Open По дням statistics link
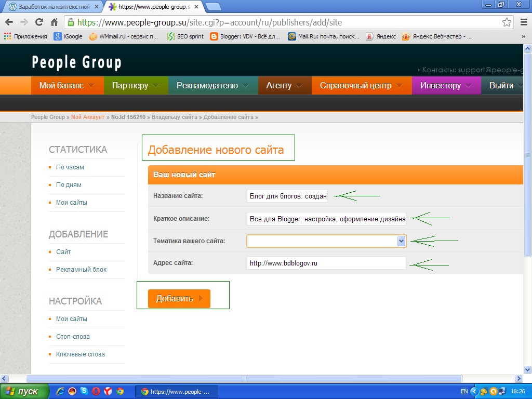Screen dimensions: 532x399 [x=69, y=185]
